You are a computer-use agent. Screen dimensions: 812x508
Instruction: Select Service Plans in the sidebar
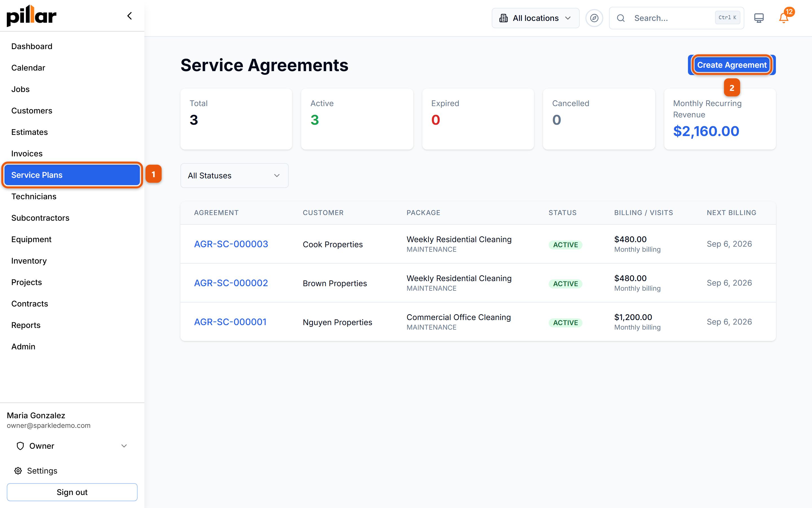point(72,175)
